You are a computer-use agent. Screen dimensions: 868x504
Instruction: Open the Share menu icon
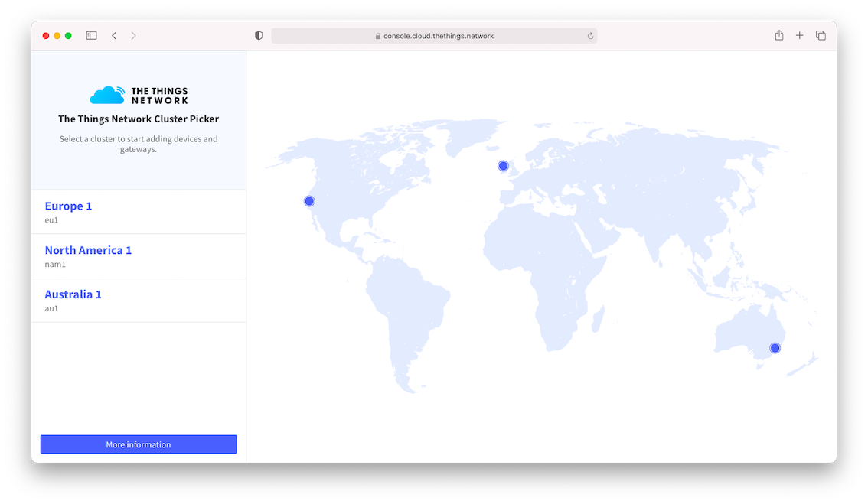coord(779,36)
